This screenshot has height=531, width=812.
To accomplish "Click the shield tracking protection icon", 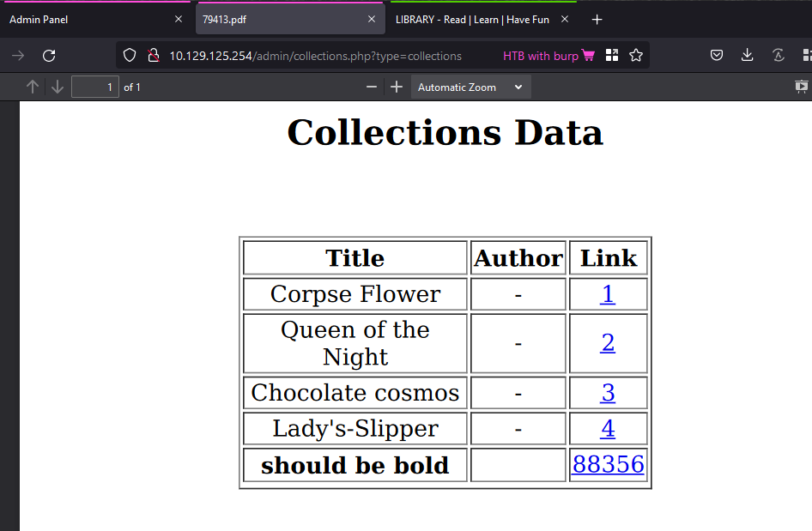I will click(130, 56).
